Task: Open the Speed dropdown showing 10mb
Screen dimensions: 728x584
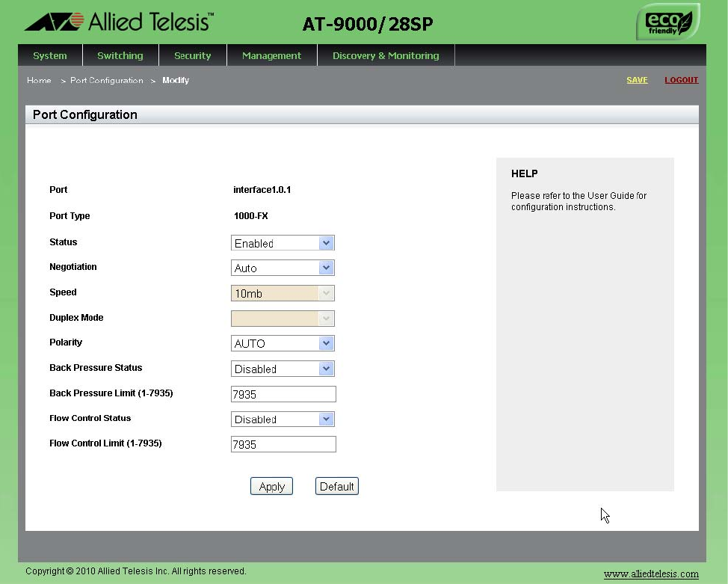Action: point(283,293)
